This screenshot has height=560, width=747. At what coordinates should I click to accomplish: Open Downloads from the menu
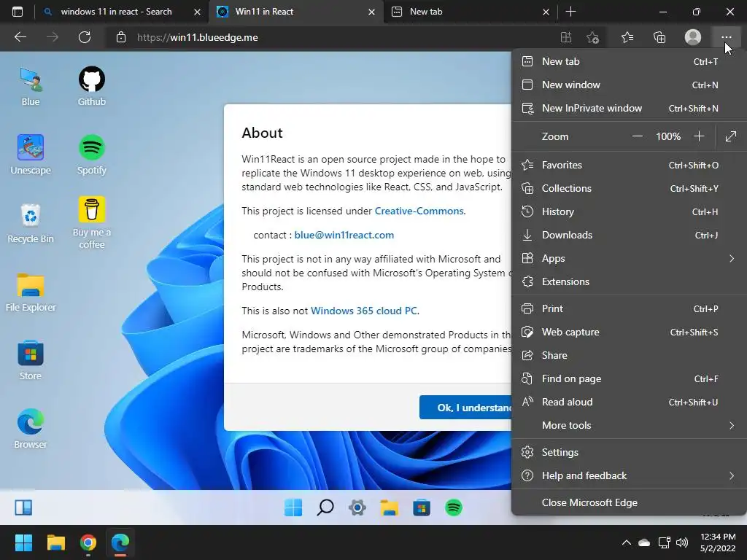point(629,235)
